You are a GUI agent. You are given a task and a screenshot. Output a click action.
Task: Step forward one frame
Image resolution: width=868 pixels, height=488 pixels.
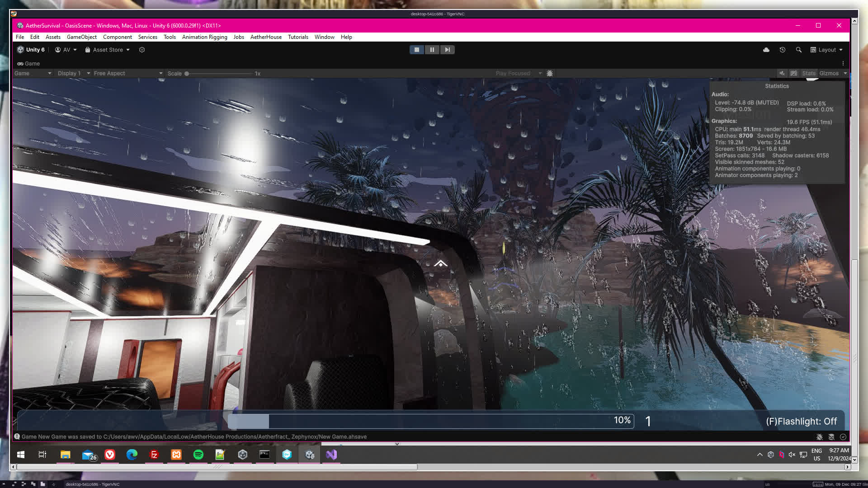tap(447, 50)
